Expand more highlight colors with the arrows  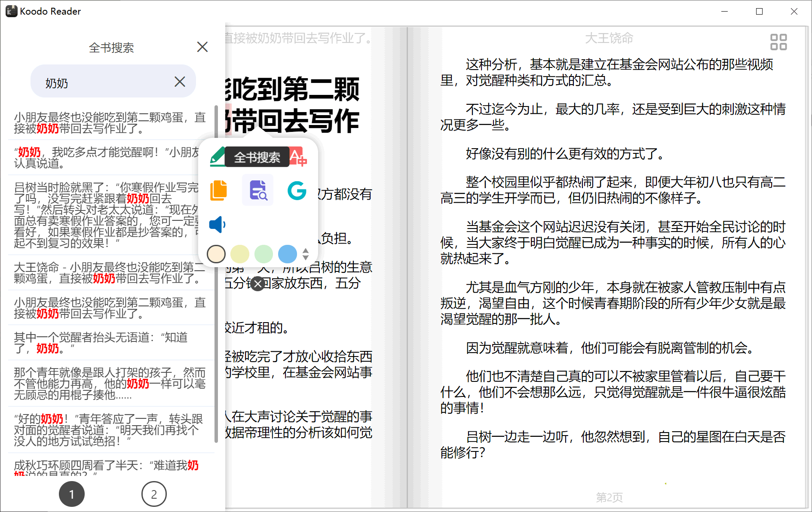pyautogui.click(x=305, y=254)
